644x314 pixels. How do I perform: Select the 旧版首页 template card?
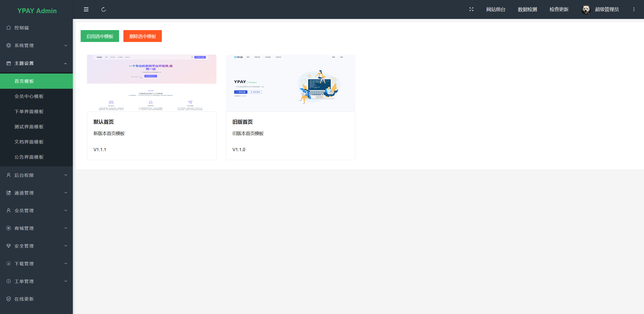tap(290, 107)
